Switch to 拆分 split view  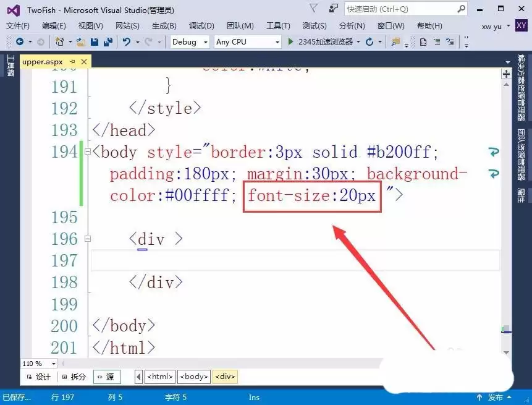(73, 377)
